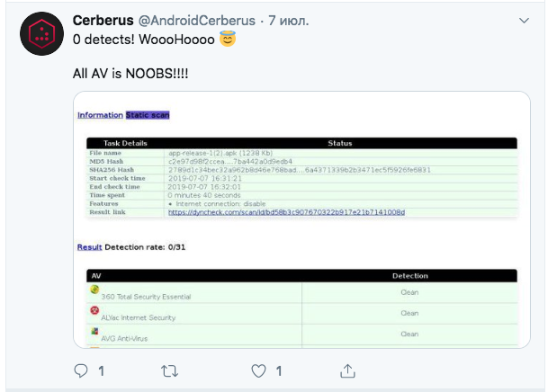Click the 360 Total Security icon
This screenshot has height=392, width=548.
pyautogui.click(x=94, y=290)
